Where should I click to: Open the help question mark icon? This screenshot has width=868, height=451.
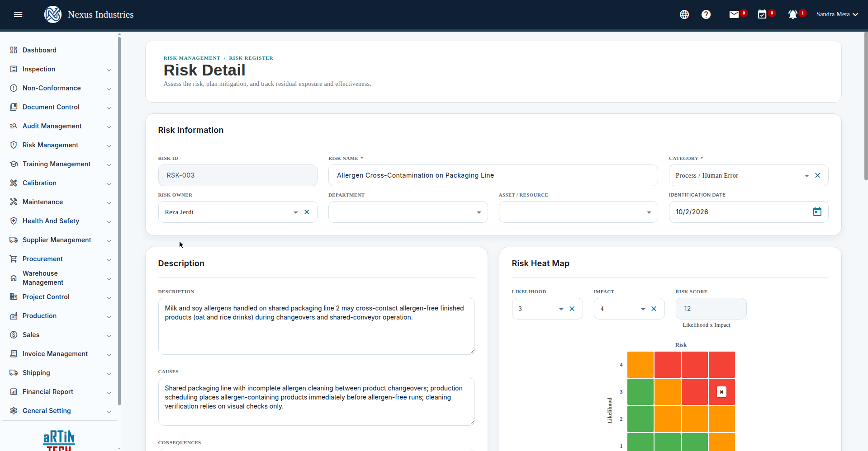706,14
